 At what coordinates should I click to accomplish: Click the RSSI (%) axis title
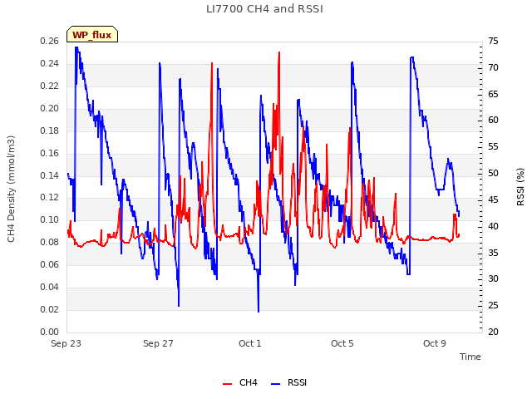click(x=520, y=187)
